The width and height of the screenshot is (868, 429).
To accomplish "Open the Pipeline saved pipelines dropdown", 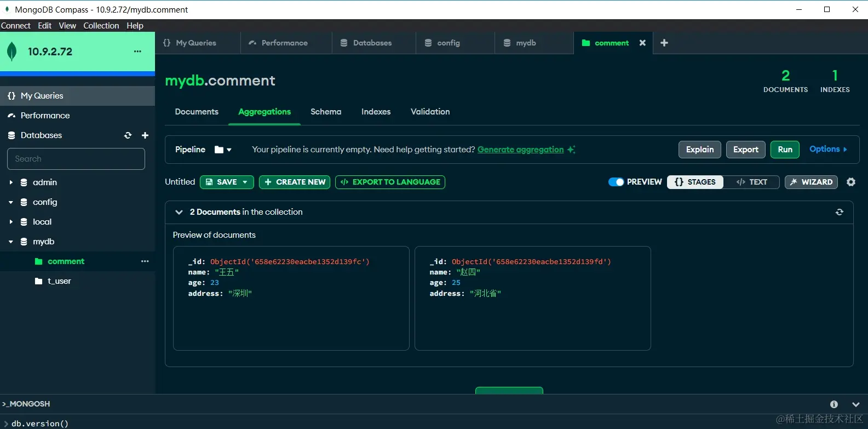I will pos(223,150).
